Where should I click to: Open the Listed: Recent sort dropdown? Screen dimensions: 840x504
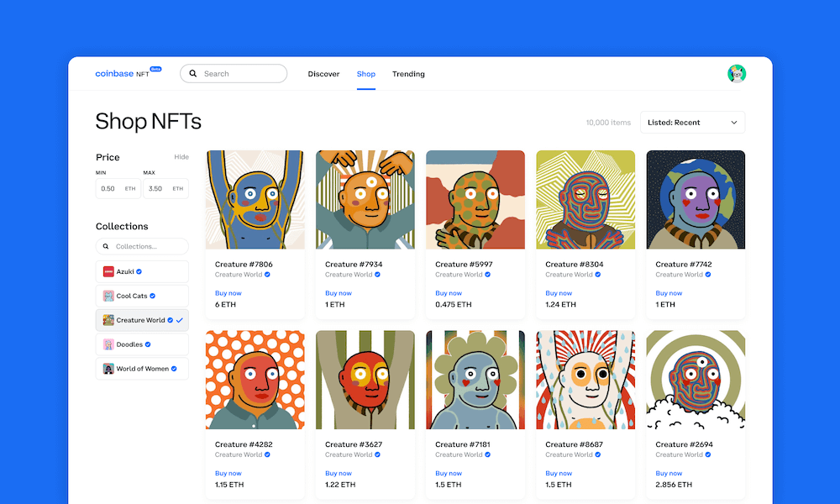[x=691, y=123]
